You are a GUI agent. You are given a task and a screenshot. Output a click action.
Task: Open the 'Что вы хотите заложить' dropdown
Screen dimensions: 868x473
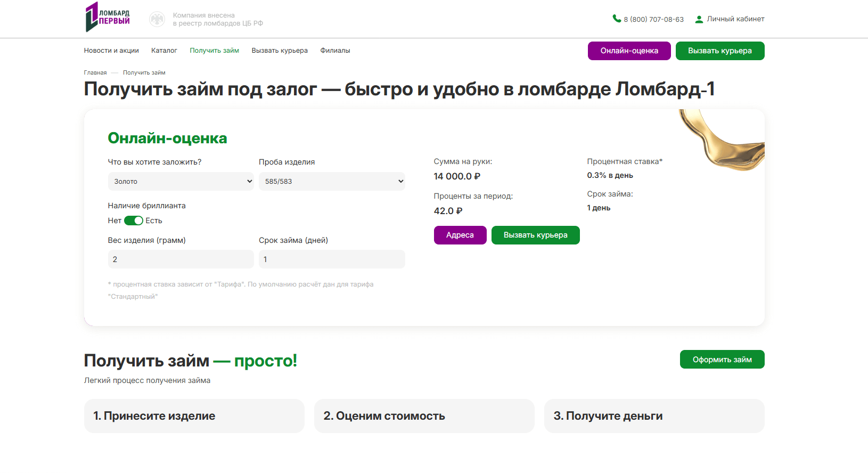click(x=181, y=181)
